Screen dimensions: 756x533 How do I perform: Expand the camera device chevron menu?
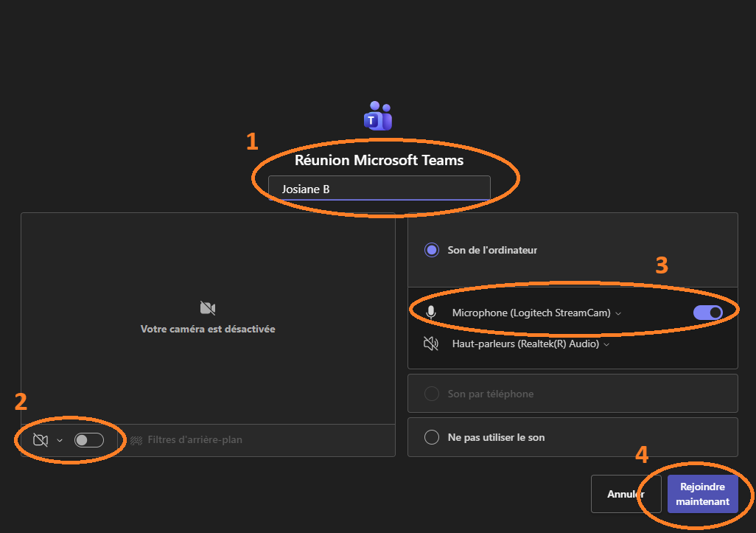(60, 440)
